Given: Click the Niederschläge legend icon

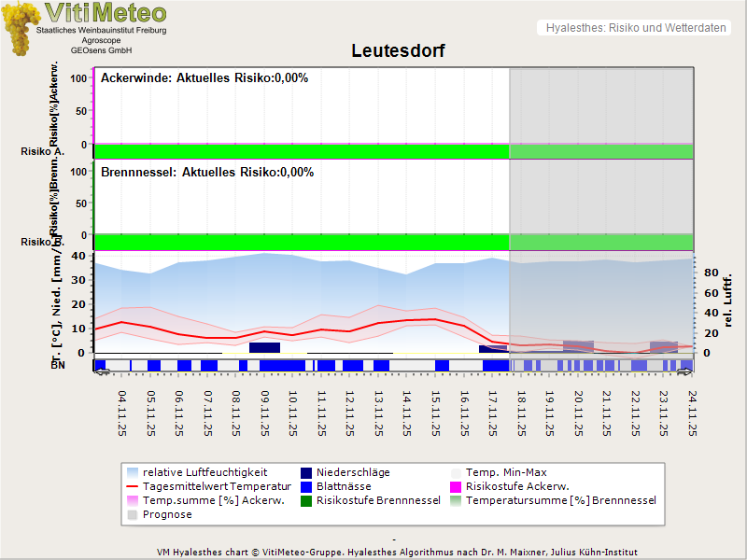Looking at the screenshot, I should (307, 472).
